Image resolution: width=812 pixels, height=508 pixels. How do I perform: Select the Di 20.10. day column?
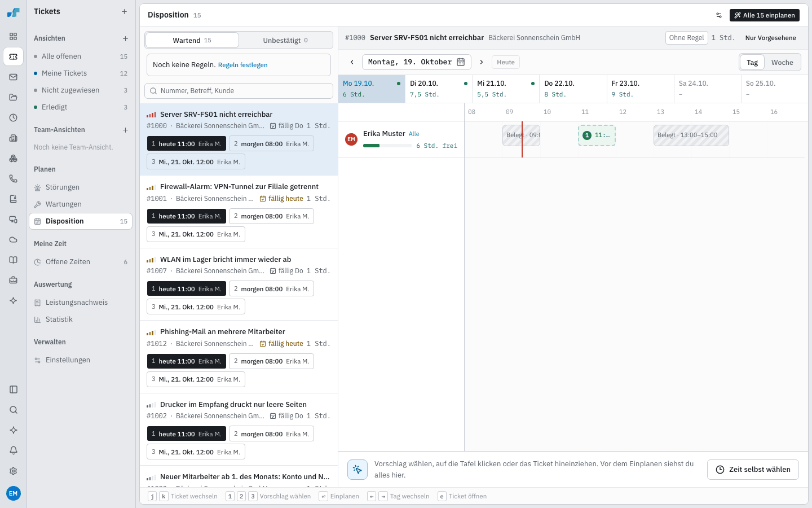(x=439, y=89)
